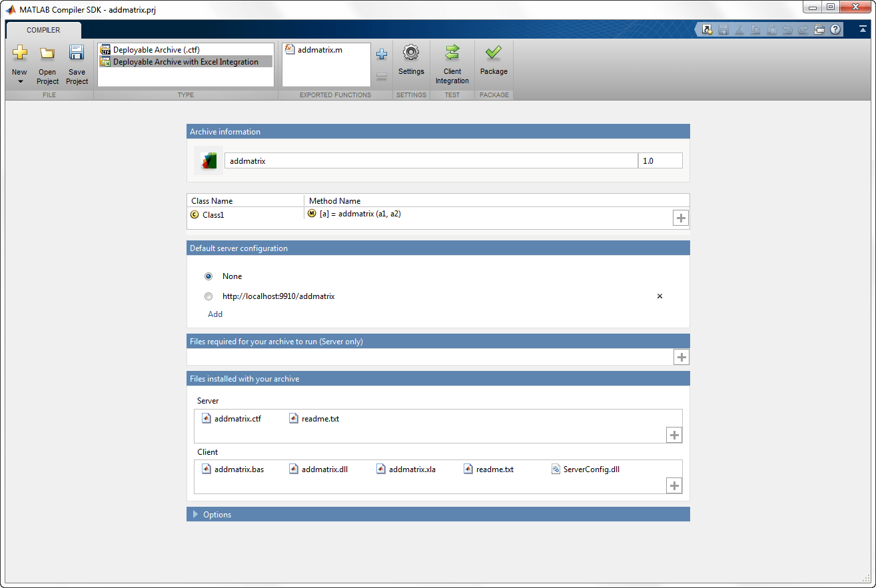Select addmatrix.bas in Client files

click(232, 469)
